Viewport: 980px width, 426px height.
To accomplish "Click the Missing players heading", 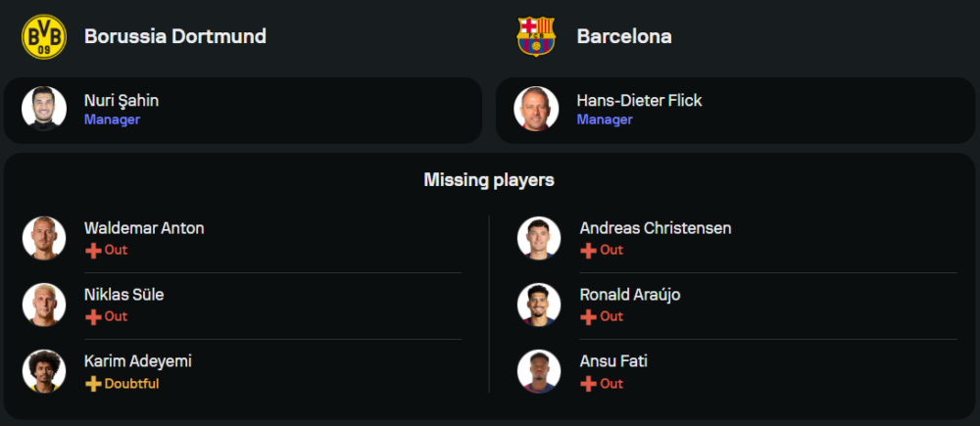I will pos(489,180).
